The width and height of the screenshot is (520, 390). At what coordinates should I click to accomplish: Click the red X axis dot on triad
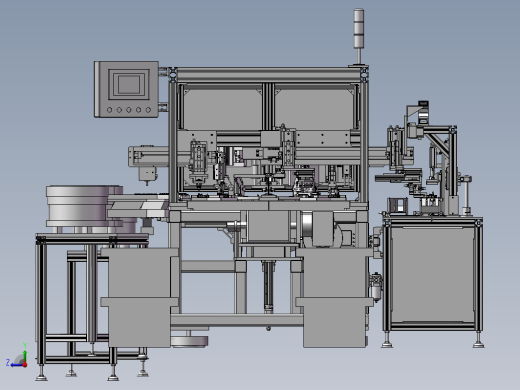point(25,365)
